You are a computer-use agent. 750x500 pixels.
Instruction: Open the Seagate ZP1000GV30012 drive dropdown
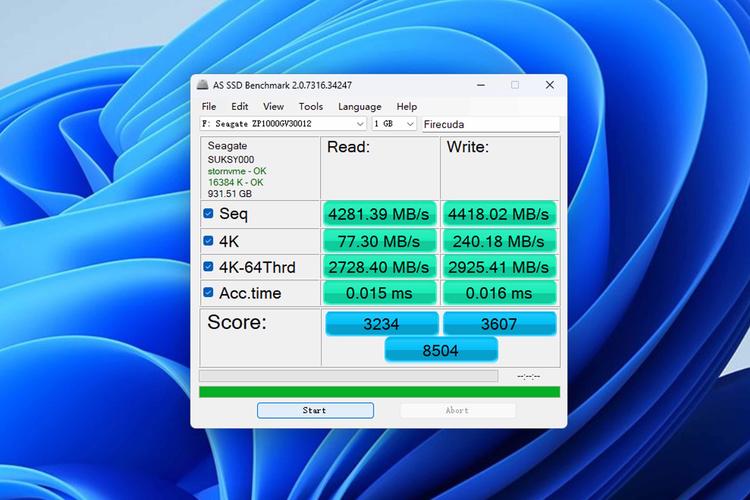tap(284, 124)
